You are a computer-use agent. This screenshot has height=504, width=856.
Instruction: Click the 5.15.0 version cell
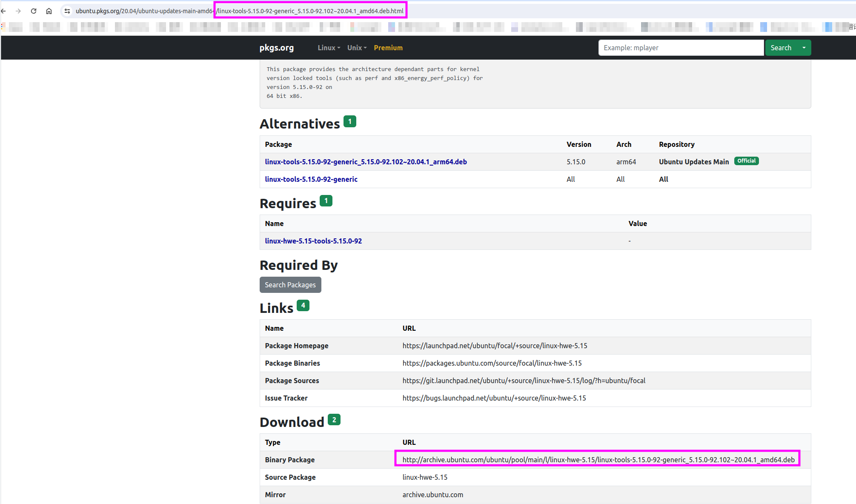[576, 162]
